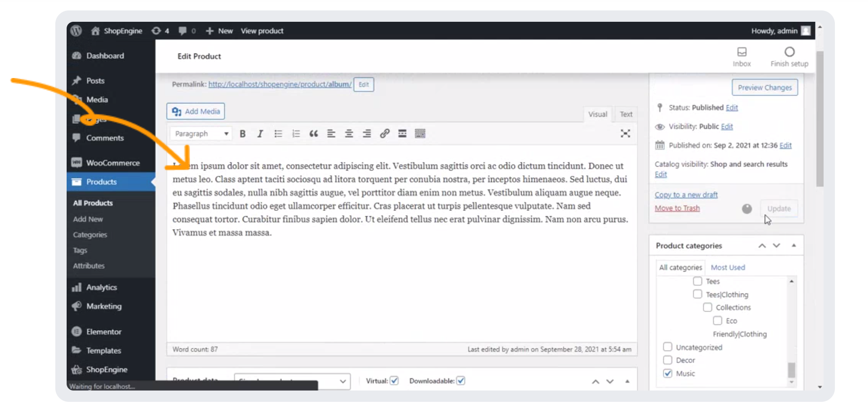Screen dimensions: 868x415
Task: Click the Update button
Action: coord(779,209)
